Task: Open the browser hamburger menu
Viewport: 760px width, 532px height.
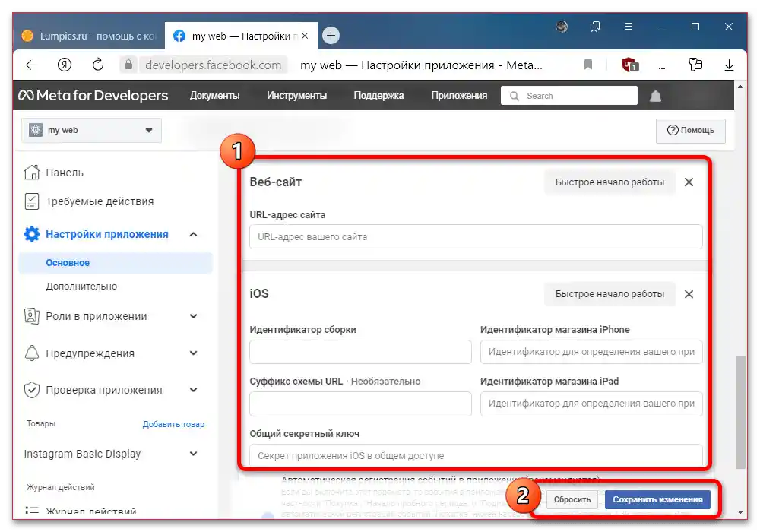Action: 629,27
